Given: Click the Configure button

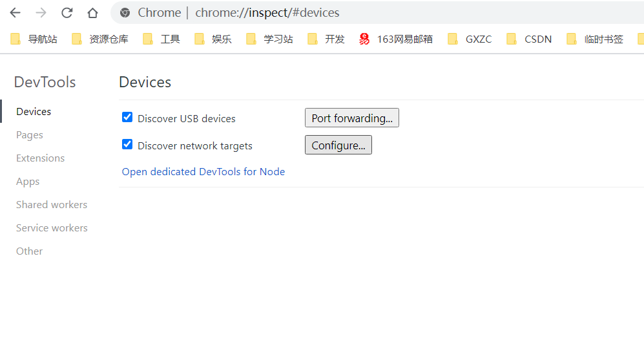Looking at the screenshot, I should click(x=338, y=145).
